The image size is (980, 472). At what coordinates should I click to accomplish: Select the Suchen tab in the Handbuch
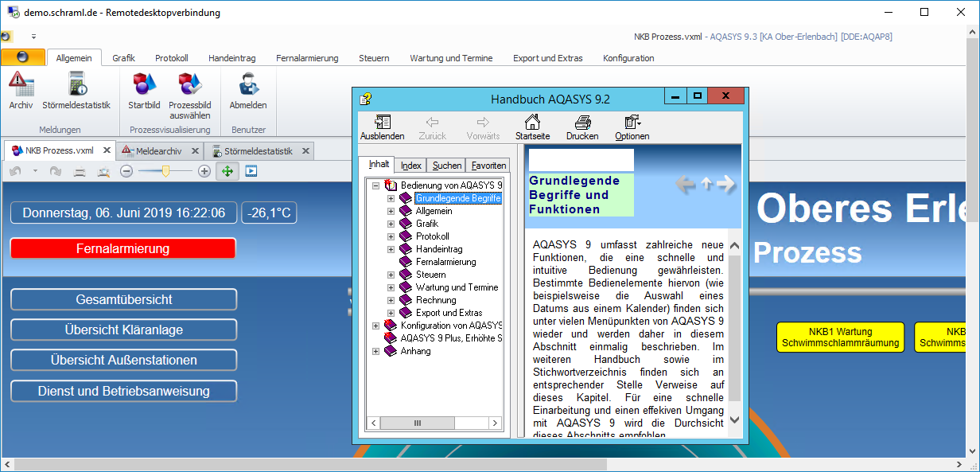[x=447, y=166]
